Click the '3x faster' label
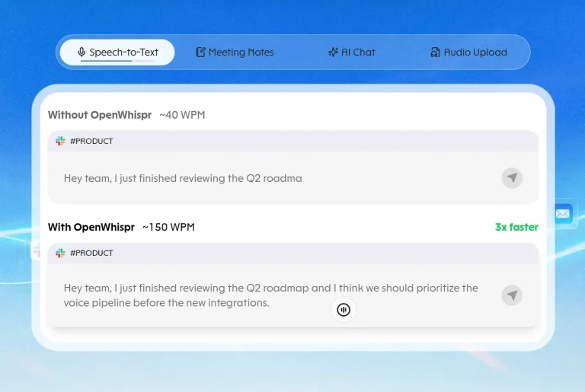The image size is (585, 392). tap(516, 227)
